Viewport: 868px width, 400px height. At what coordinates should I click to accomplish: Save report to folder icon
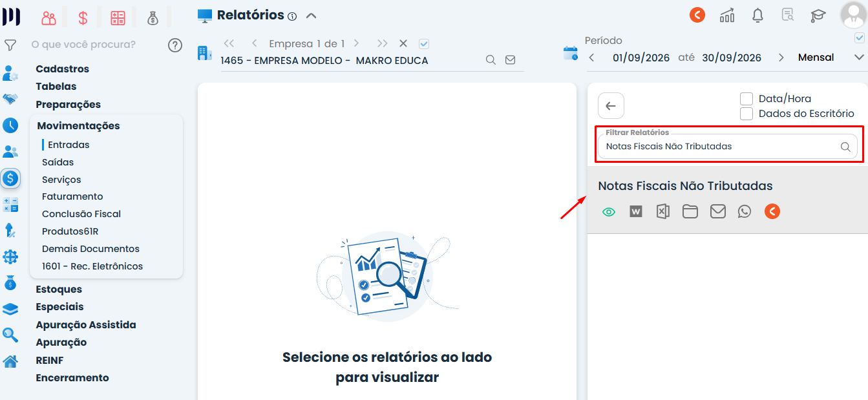(690, 211)
